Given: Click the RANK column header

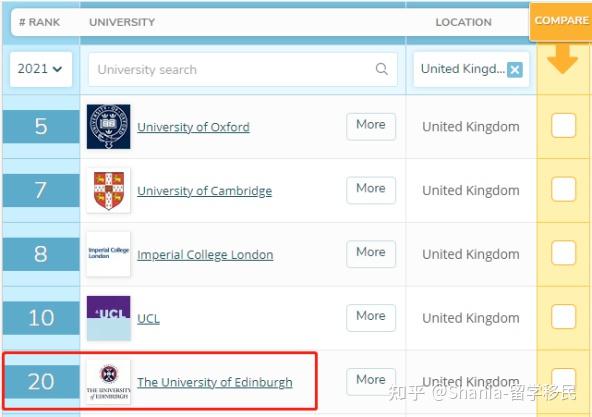Looking at the screenshot, I should pos(40,22).
